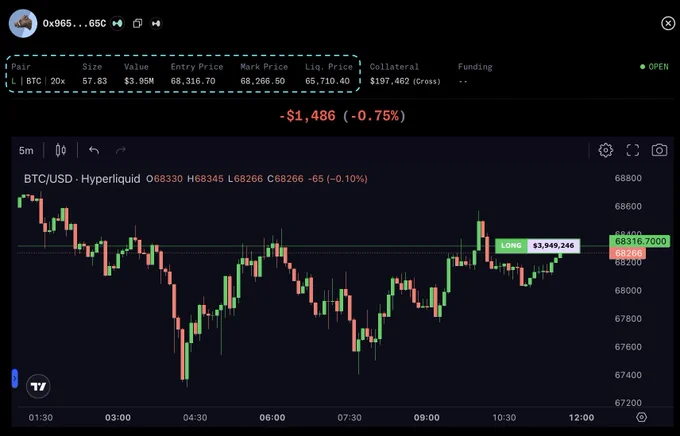This screenshot has height=436, width=680.
Task: Click the Mark Price column header
Action: 264,67
